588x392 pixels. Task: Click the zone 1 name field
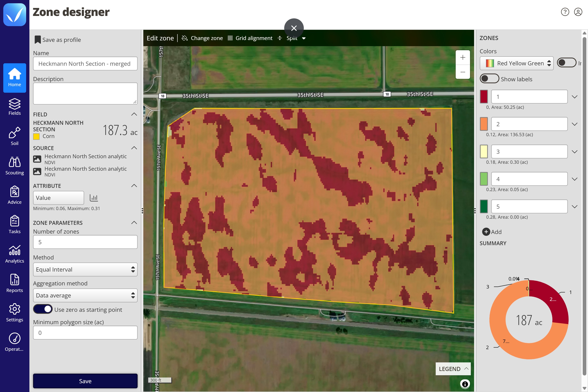(529, 97)
